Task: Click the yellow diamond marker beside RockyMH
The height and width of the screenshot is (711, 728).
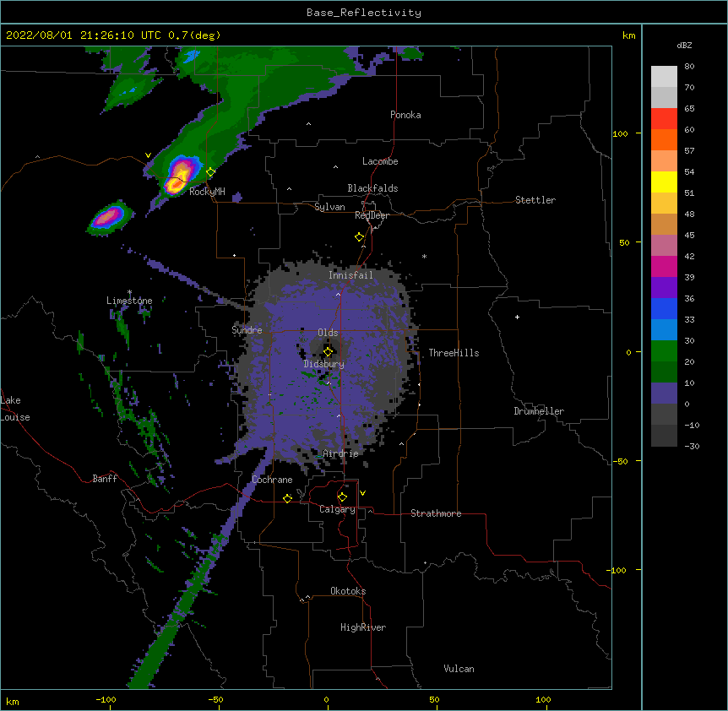Action: tap(210, 171)
